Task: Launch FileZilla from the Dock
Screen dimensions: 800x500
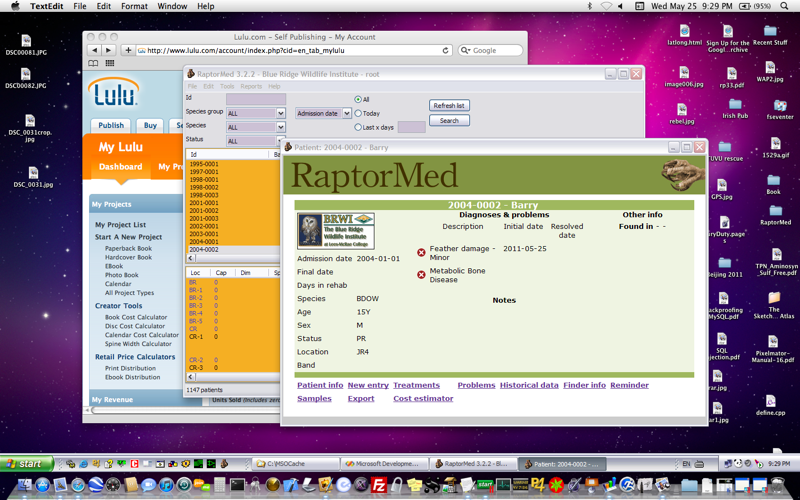Action: [379, 485]
